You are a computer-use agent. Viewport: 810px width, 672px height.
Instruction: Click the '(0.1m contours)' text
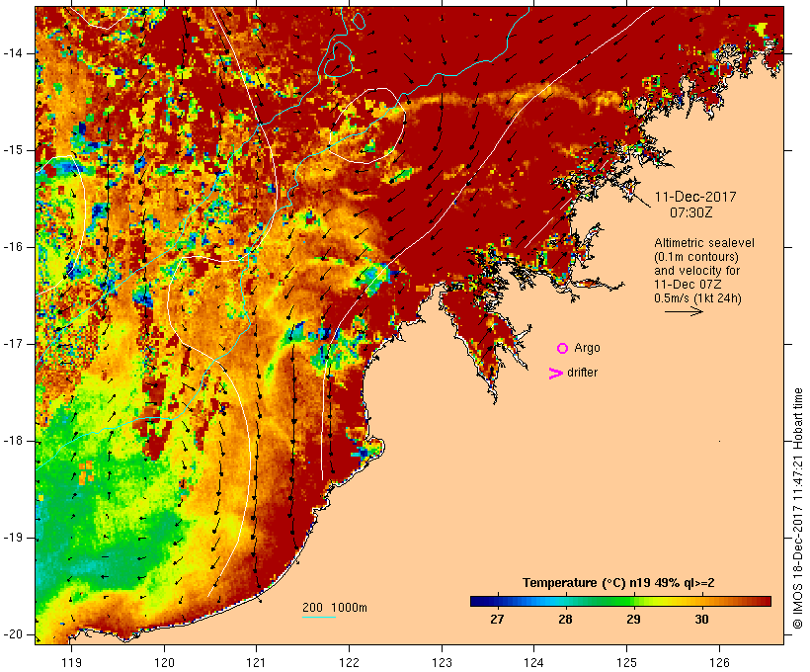(695, 257)
